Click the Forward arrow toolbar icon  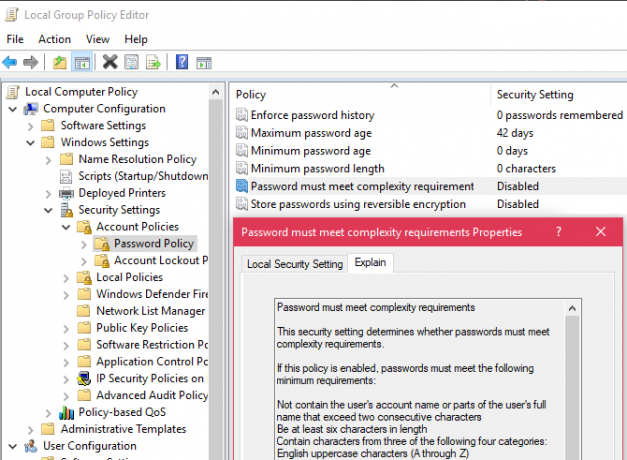tap(30, 62)
